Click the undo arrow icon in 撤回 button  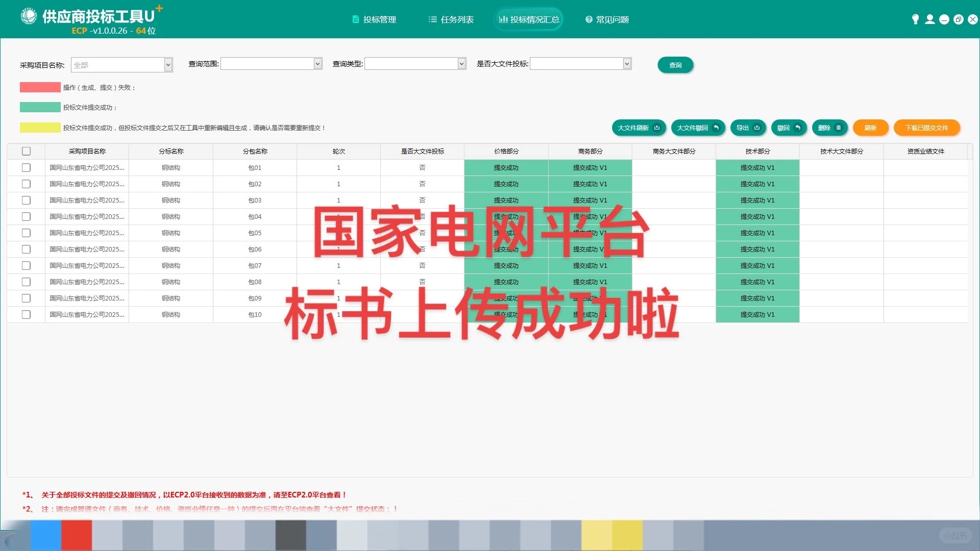pos(797,128)
